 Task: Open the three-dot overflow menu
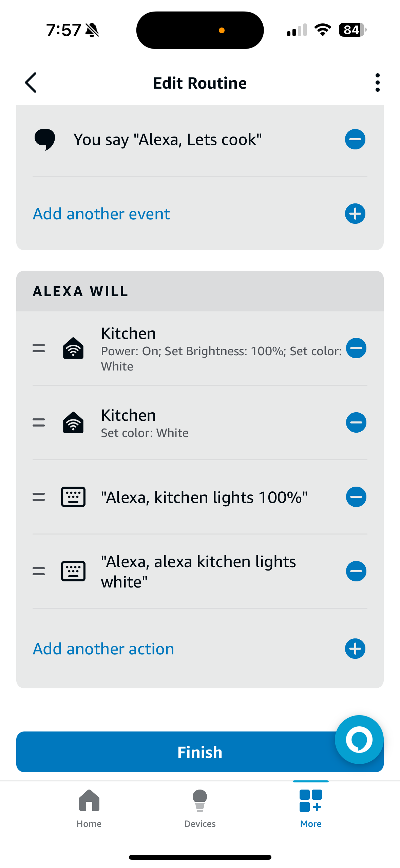377,83
